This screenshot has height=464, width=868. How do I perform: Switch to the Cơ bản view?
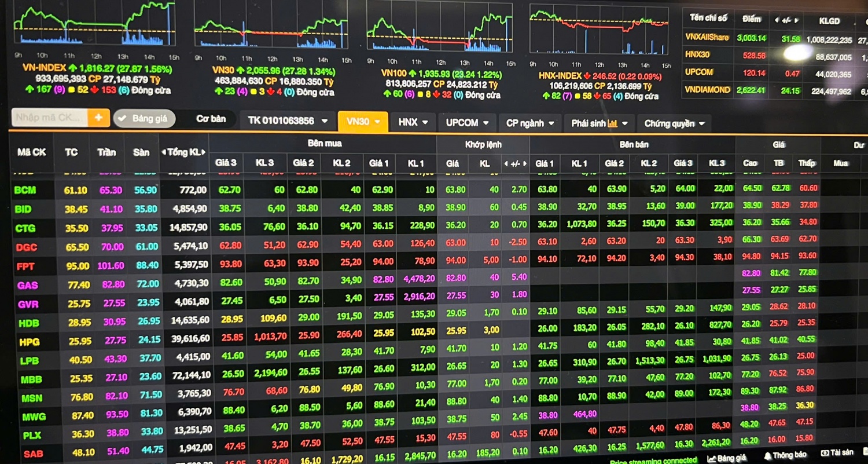coord(211,119)
